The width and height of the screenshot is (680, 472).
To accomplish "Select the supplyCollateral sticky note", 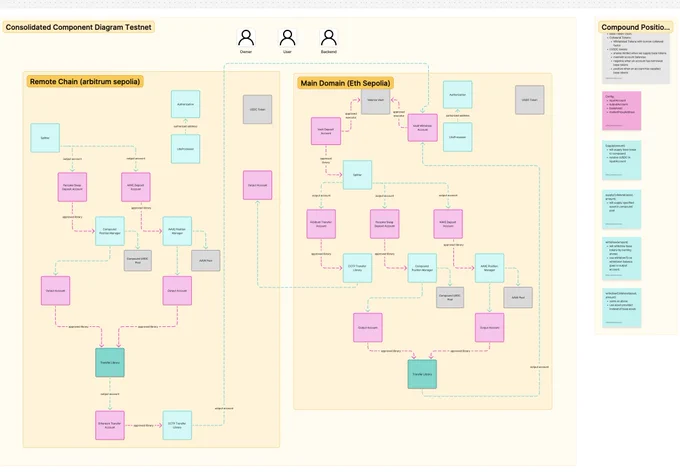I will click(x=621, y=209).
